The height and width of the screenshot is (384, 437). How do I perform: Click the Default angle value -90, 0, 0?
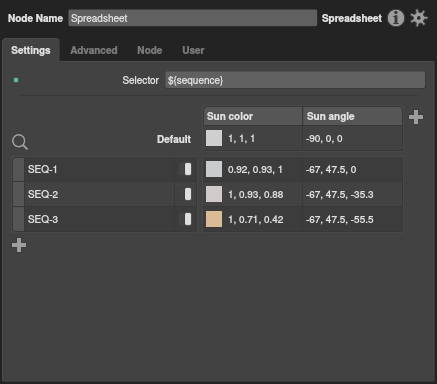point(324,139)
